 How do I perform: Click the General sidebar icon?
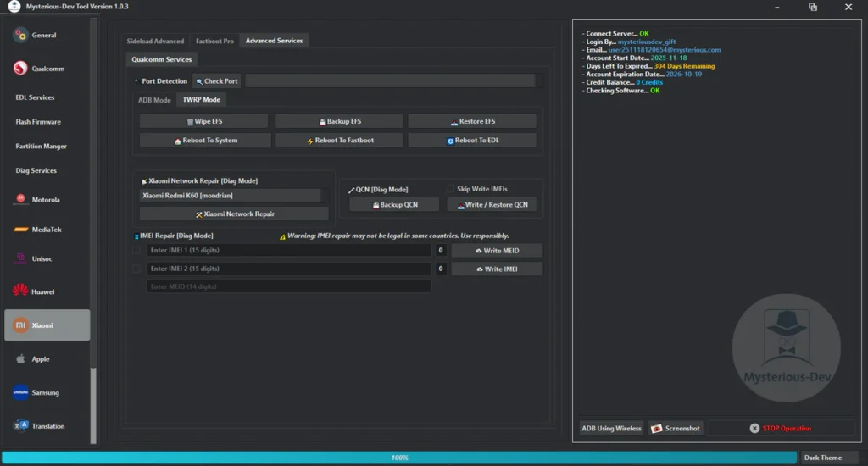click(x=21, y=36)
